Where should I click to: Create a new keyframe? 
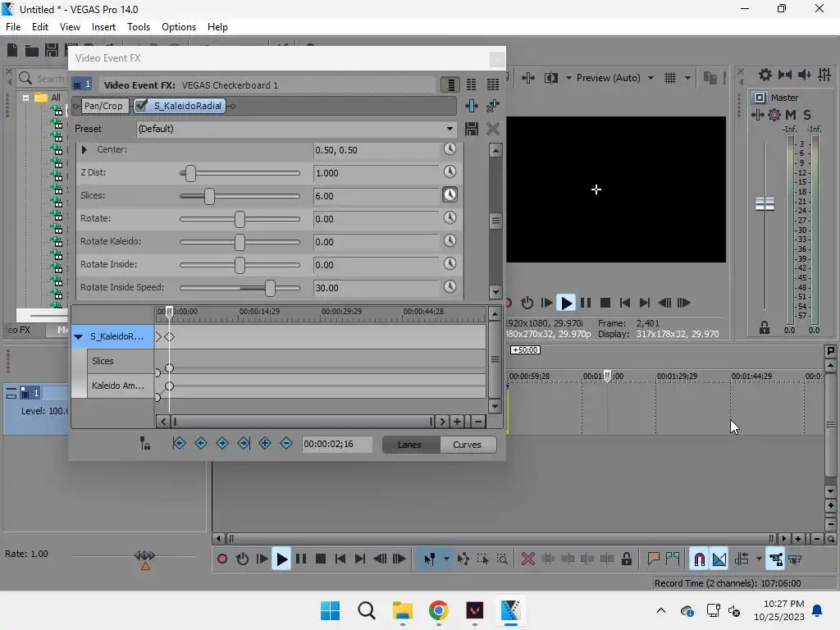[265, 443]
